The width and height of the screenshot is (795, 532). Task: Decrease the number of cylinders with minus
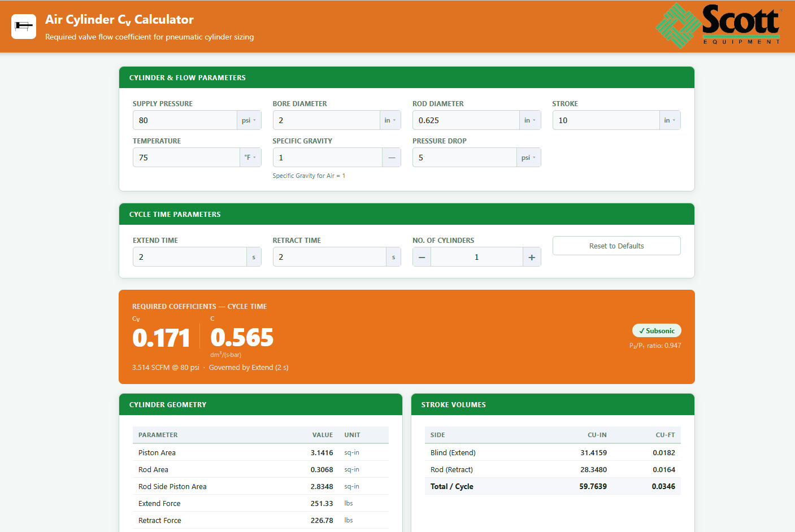tap(422, 257)
